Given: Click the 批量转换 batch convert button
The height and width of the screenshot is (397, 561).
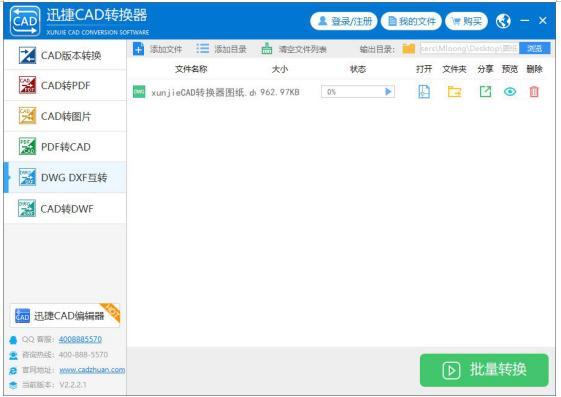Looking at the screenshot, I should [484, 370].
